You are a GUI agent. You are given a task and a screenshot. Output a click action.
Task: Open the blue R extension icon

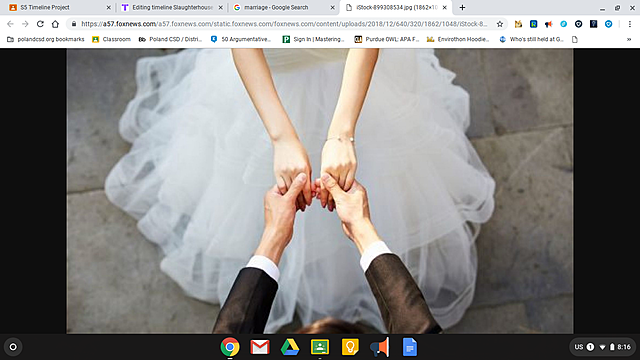point(533,24)
